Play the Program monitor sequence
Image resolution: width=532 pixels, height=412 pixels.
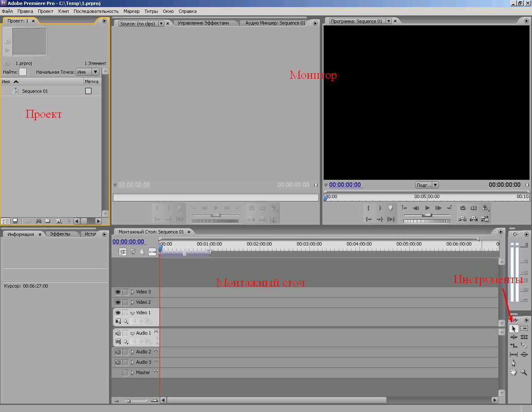click(x=427, y=208)
